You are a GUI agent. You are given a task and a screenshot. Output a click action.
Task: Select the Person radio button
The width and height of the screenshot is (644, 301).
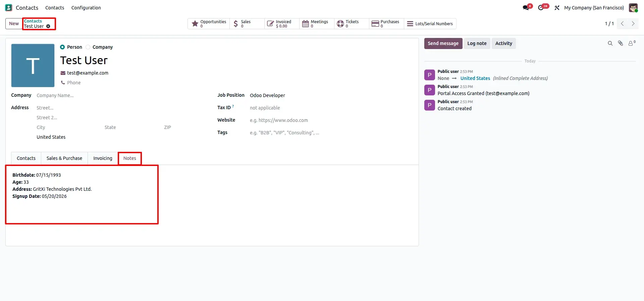tap(62, 47)
